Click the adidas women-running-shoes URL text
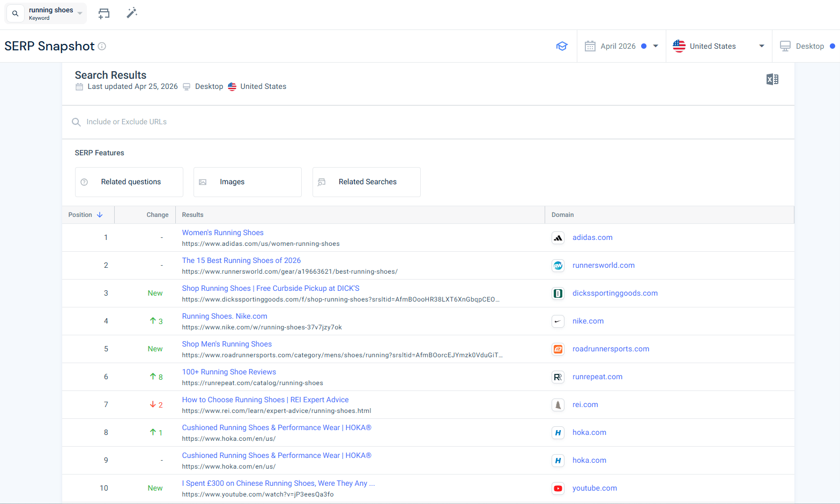The width and height of the screenshot is (840, 504). [x=261, y=244]
